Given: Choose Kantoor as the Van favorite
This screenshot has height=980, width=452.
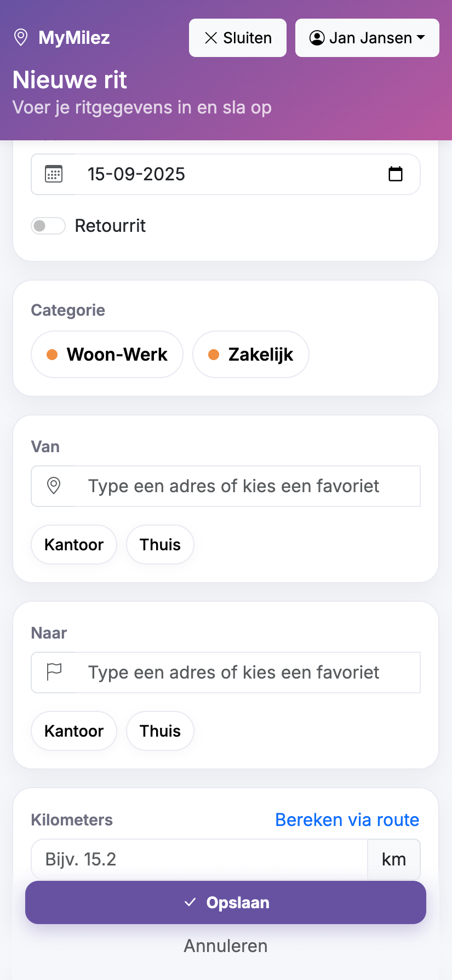Looking at the screenshot, I should pos(73,544).
